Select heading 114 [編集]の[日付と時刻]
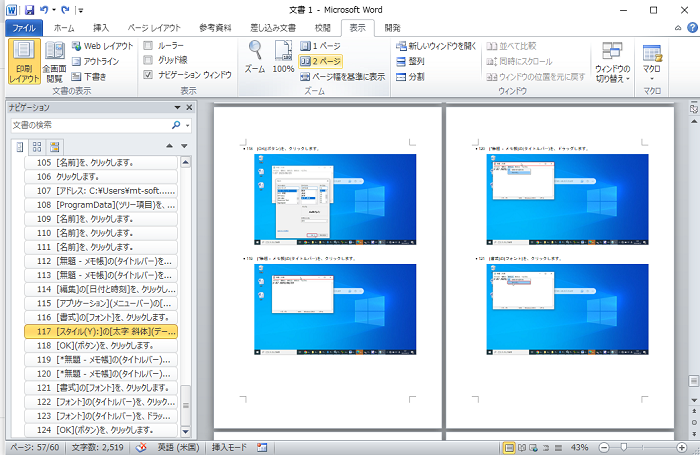Image resolution: width=700 pixels, height=455 pixels. click(x=101, y=289)
